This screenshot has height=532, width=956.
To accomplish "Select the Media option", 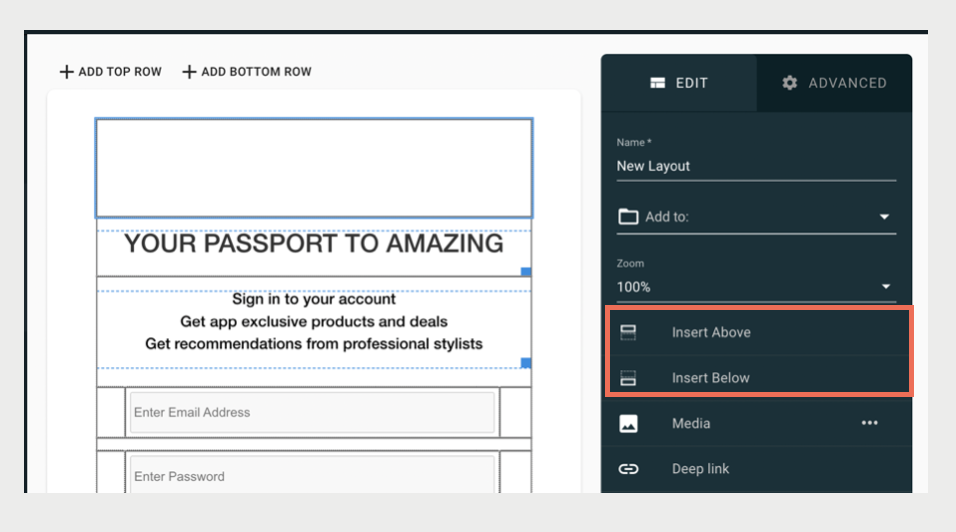I will [x=756, y=423].
